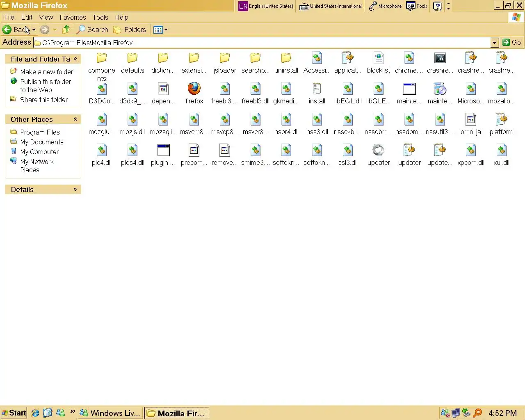525x420 pixels.
Task: Click the Microphone language bar button
Action: pyautogui.click(x=385, y=6)
